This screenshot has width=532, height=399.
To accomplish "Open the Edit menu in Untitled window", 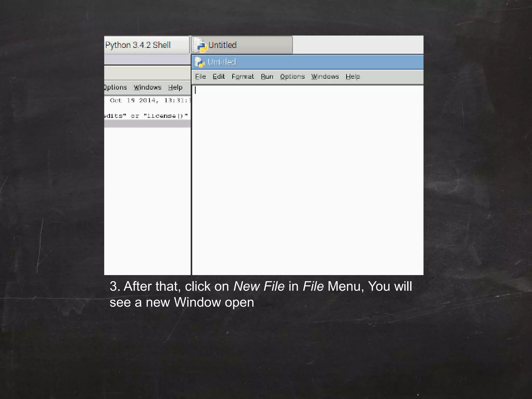I will pos(218,76).
